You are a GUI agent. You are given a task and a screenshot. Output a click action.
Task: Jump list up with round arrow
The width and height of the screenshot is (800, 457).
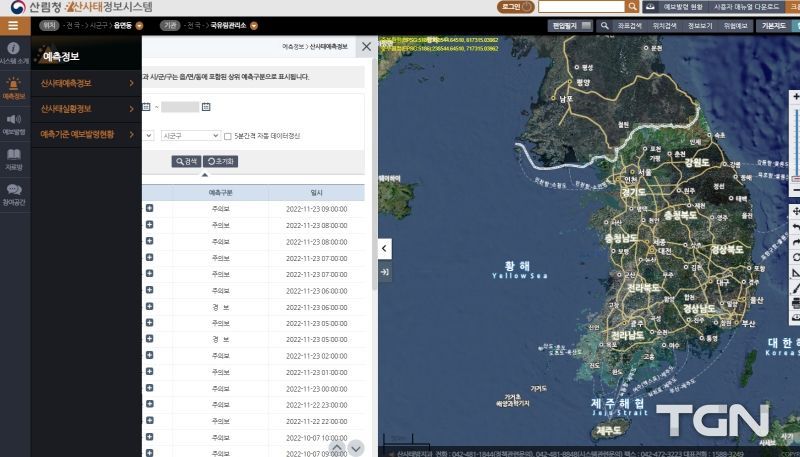pos(337,448)
